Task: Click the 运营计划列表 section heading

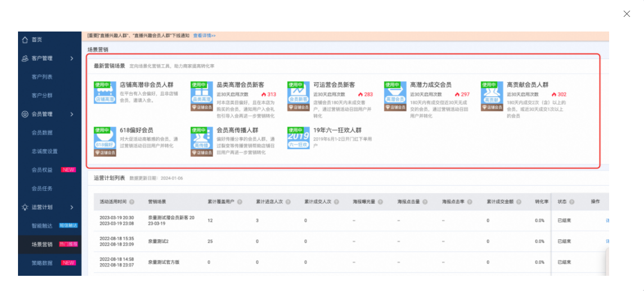Action: (x=109, y=178)
